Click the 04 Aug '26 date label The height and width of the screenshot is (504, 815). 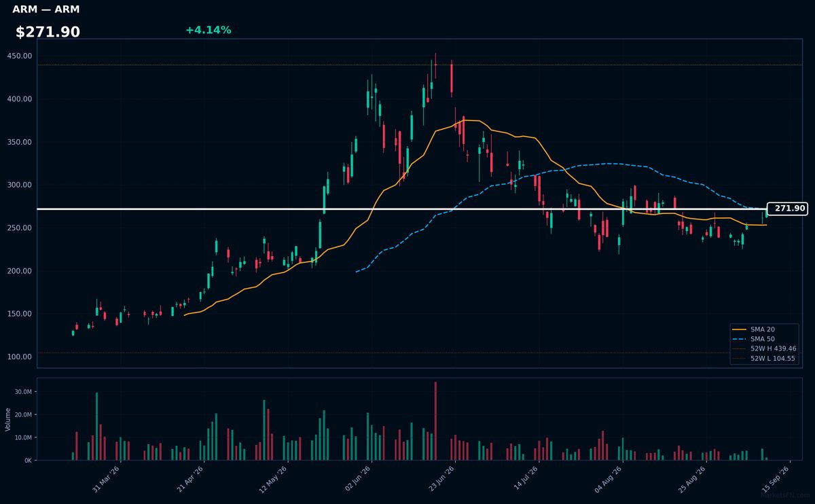pyautogui.click(x=608, y=479)
